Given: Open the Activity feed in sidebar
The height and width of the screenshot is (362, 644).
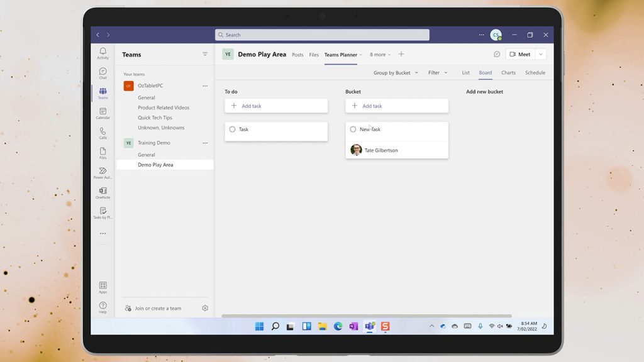Looking at the screenshot, I should tap(103, 53).
